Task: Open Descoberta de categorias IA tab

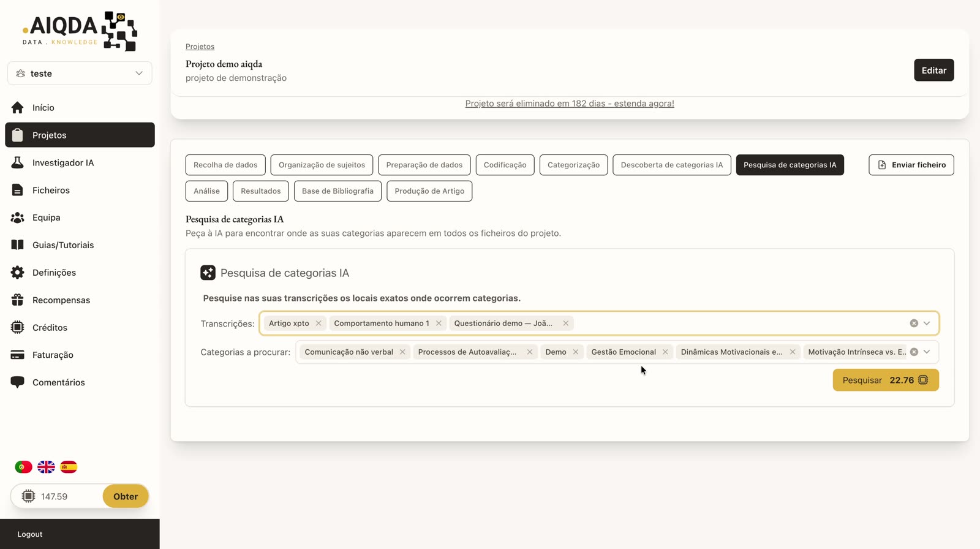Action: [672, 165]
